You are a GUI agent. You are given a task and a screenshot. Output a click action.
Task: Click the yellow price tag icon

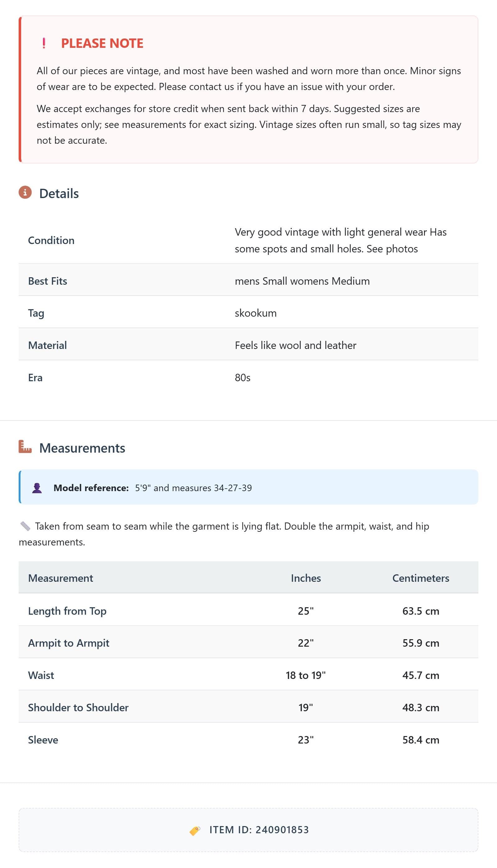[x=195, y=830]
